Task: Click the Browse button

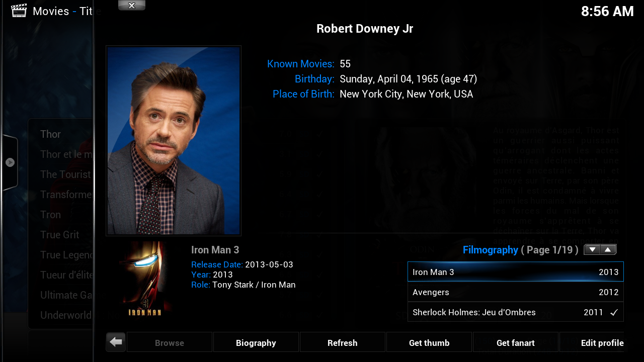Action: (x=170, y=342)
